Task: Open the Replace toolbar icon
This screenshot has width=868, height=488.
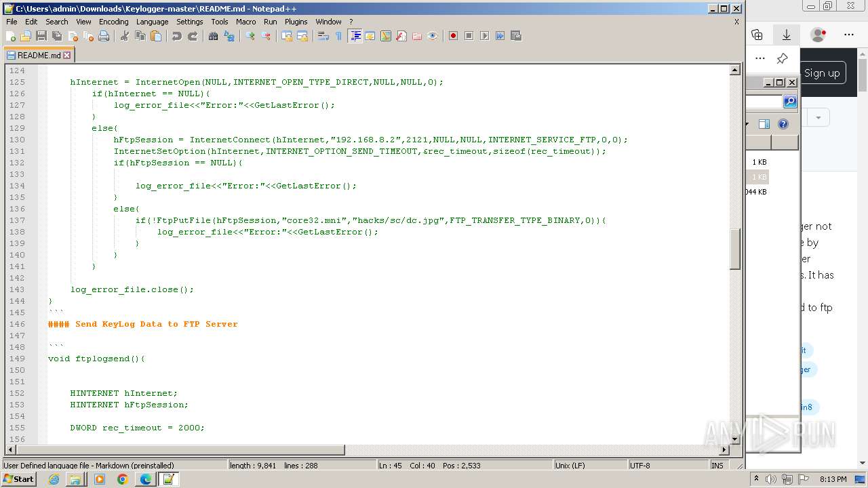Action: tap(229, 36)
